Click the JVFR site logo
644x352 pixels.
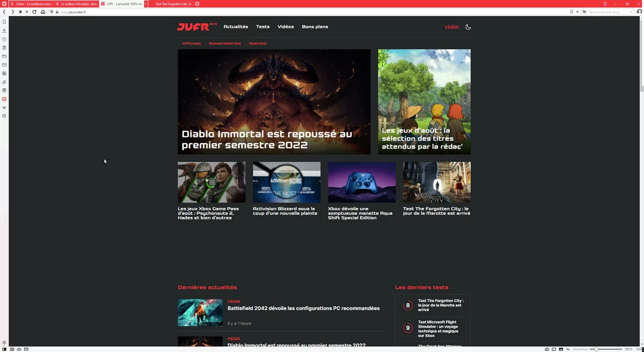tap(197, 27)
